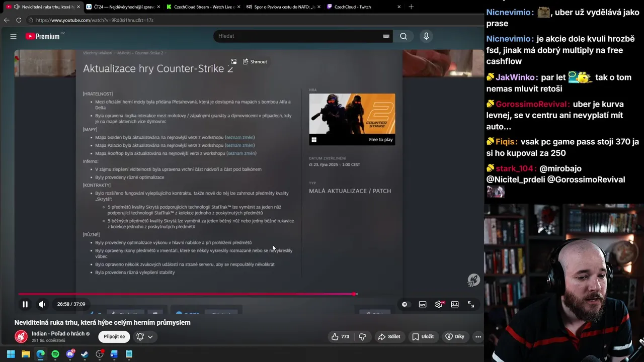Open the three-dot more actions menu
Screen dimensions: 644x362
[x=478, y=337]
